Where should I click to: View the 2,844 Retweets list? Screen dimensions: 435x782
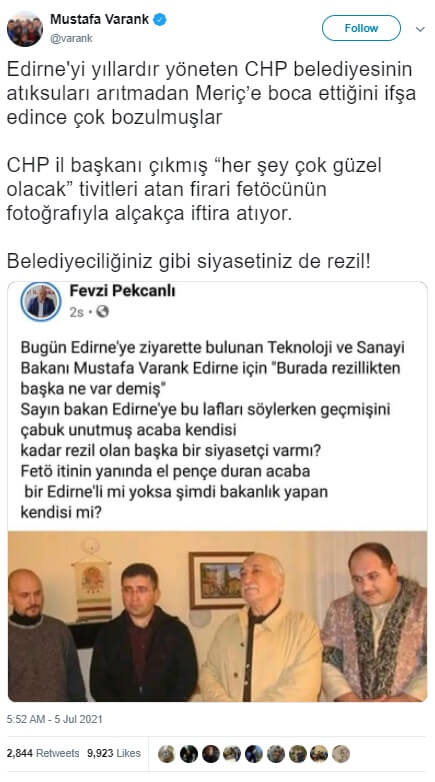pos(43,753)
